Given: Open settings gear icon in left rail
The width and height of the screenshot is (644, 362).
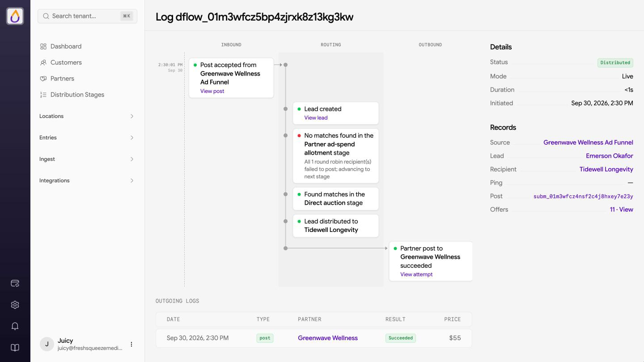Looking at the screenshot, I should click(15, 305).
